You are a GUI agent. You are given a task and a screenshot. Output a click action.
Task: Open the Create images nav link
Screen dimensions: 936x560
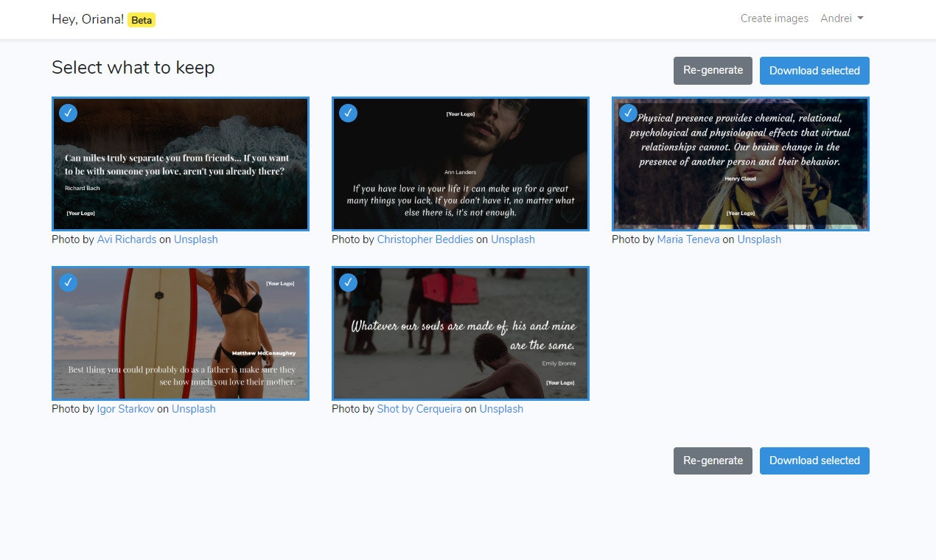[x=775, y=18]
